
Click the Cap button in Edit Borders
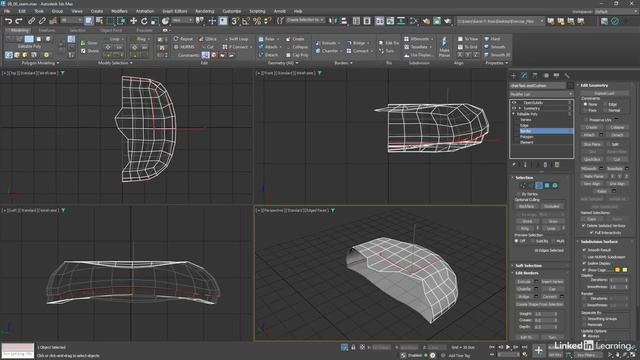pyautogui.click(x=552, y=289)
